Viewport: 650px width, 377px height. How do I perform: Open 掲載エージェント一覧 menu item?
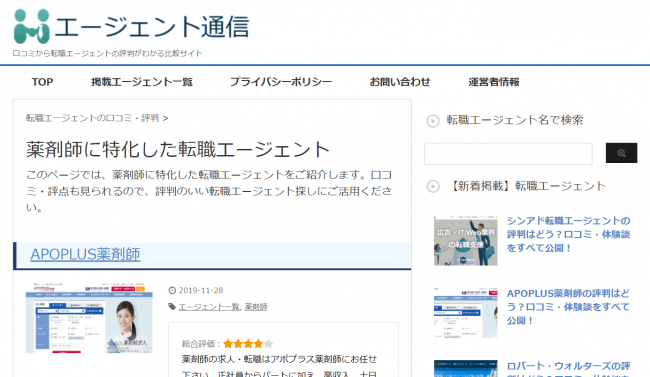[x=142, y=82]
